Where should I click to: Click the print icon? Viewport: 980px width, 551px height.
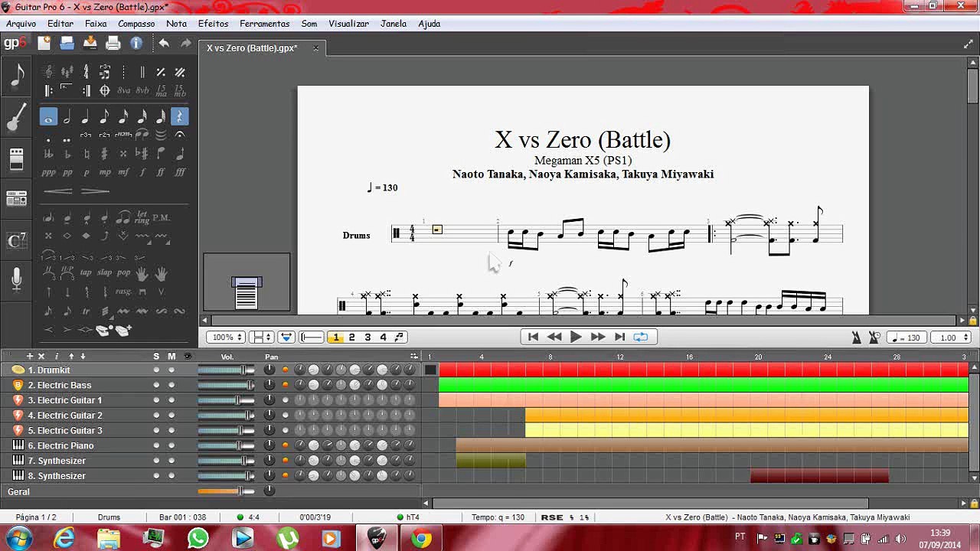113,44
